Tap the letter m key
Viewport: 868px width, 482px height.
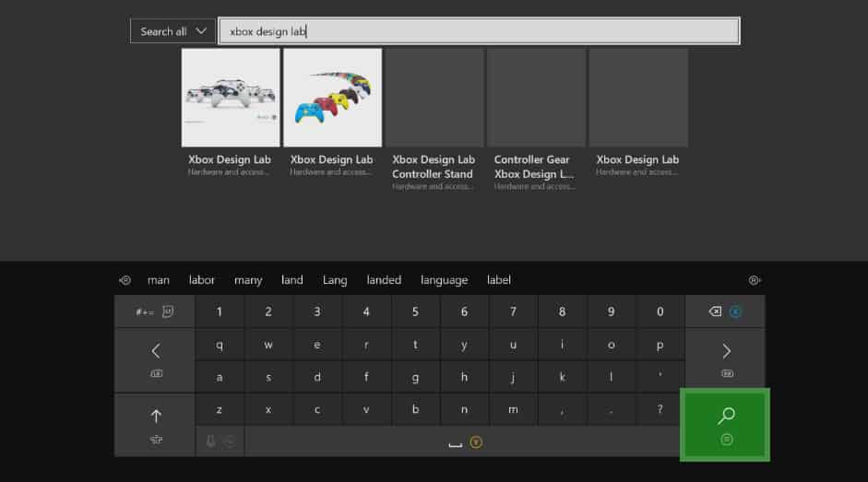pos(513,409)
